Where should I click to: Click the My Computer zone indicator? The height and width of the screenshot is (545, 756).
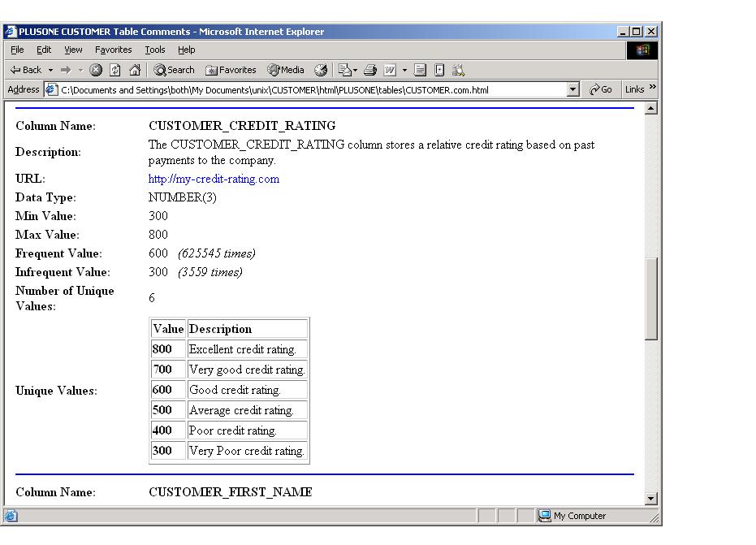tap(572, 516)
